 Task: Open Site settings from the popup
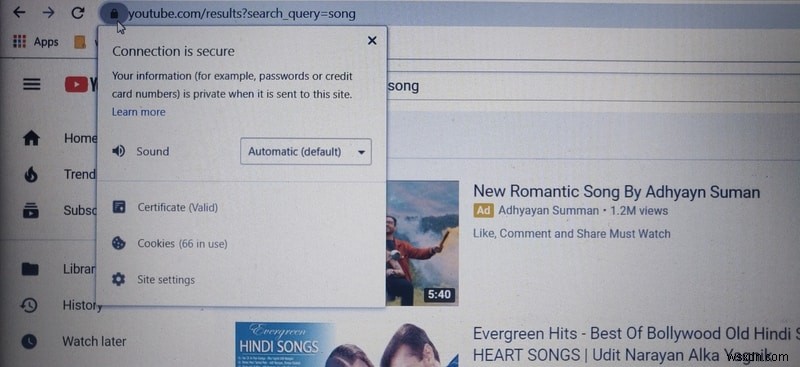(166, 280)
